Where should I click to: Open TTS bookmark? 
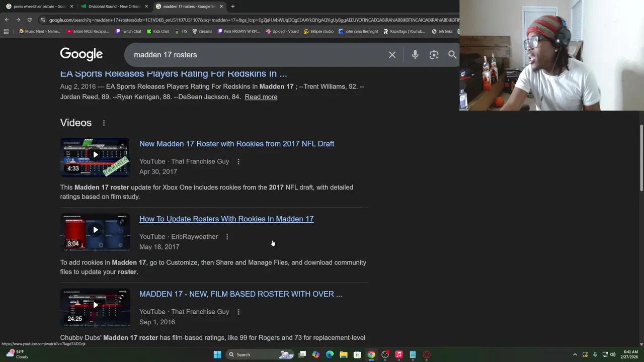pyautogui.click(x=181, y=31)
